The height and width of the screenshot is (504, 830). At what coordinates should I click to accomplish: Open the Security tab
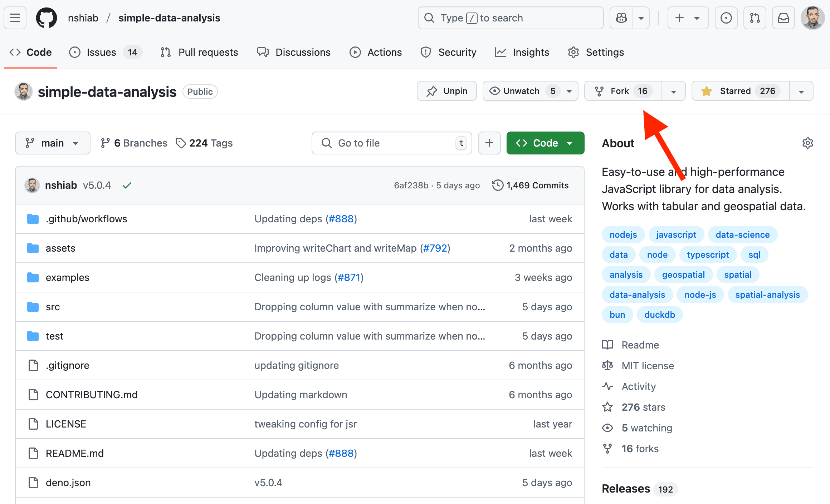point(448,52)
